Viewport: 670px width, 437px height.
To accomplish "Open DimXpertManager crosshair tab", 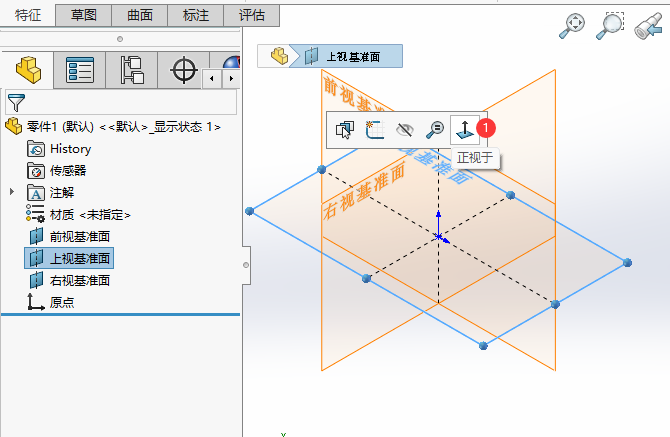I will [x=184, y=70].
